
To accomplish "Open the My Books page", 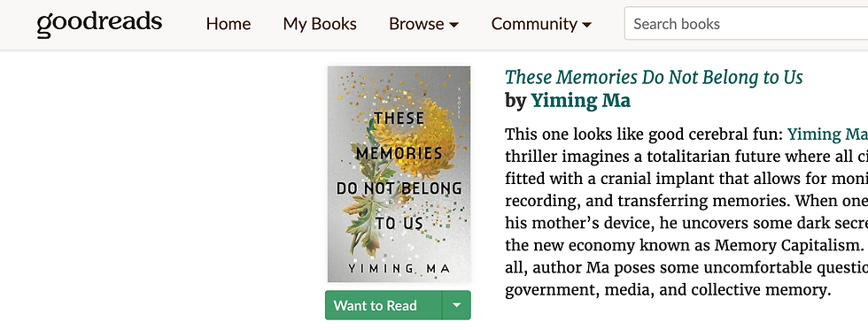I will tap(320, 24).
